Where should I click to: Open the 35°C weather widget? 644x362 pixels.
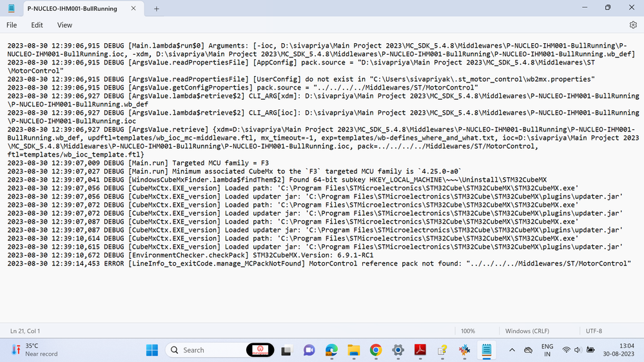point(35,350)
